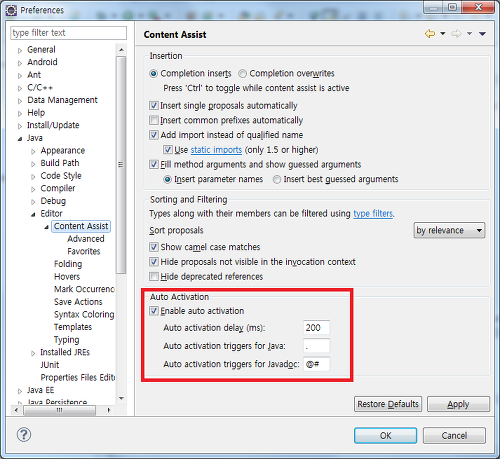Expand the Code Style node
Viewport: 500px width, 459px height.
tap(33, 177)
